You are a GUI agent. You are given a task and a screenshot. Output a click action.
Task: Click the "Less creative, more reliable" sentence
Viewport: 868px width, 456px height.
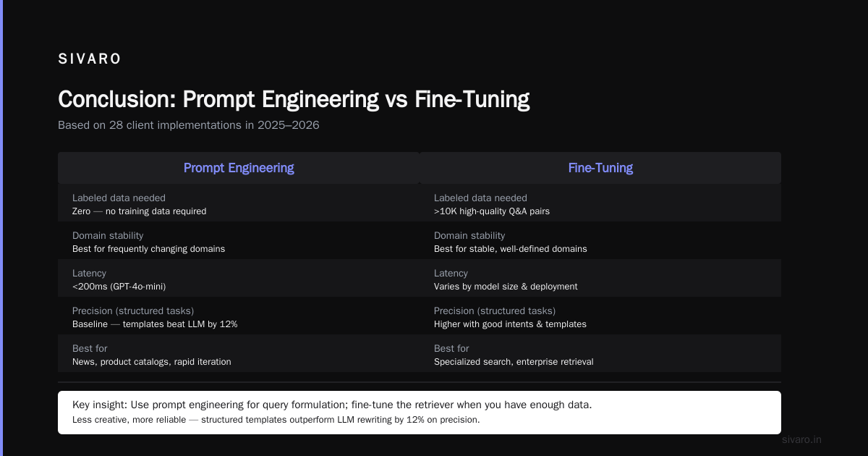click(x=276, y=420)
